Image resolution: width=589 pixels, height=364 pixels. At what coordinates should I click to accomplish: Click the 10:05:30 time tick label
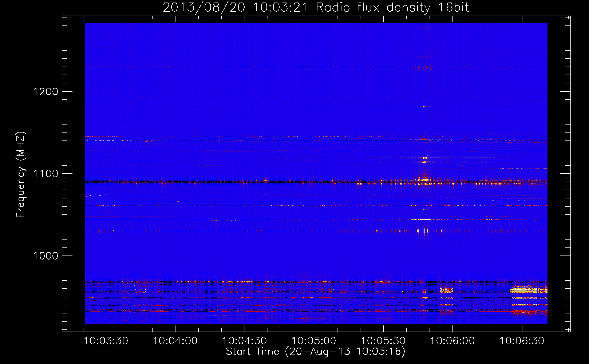tap(383, 341)
